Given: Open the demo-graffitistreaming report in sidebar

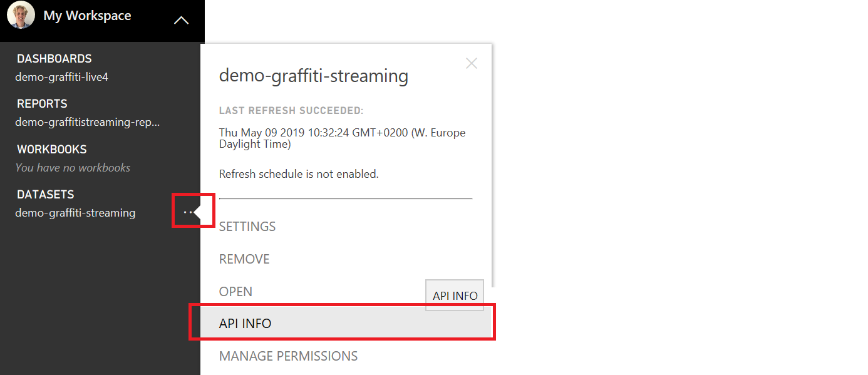Looking at the screenshot, I should 88,122.
